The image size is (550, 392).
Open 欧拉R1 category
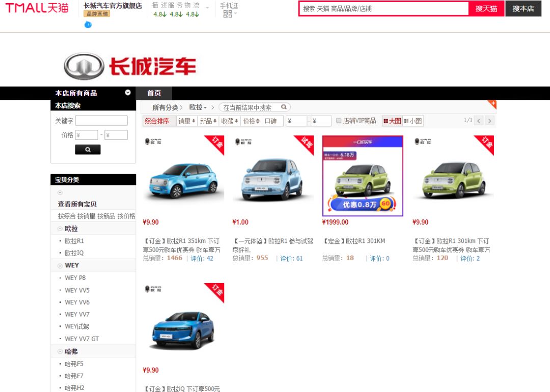pos(74,241)
